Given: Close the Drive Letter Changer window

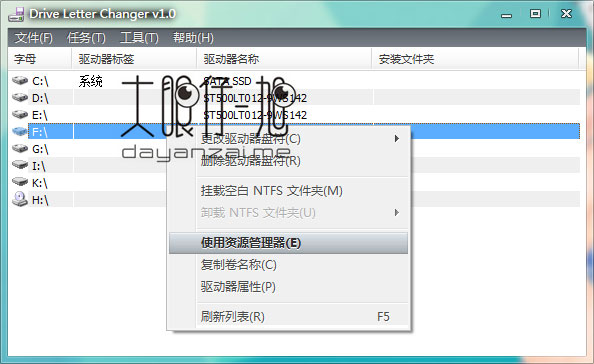Looking at the screenshot, I should pos(566,14).
